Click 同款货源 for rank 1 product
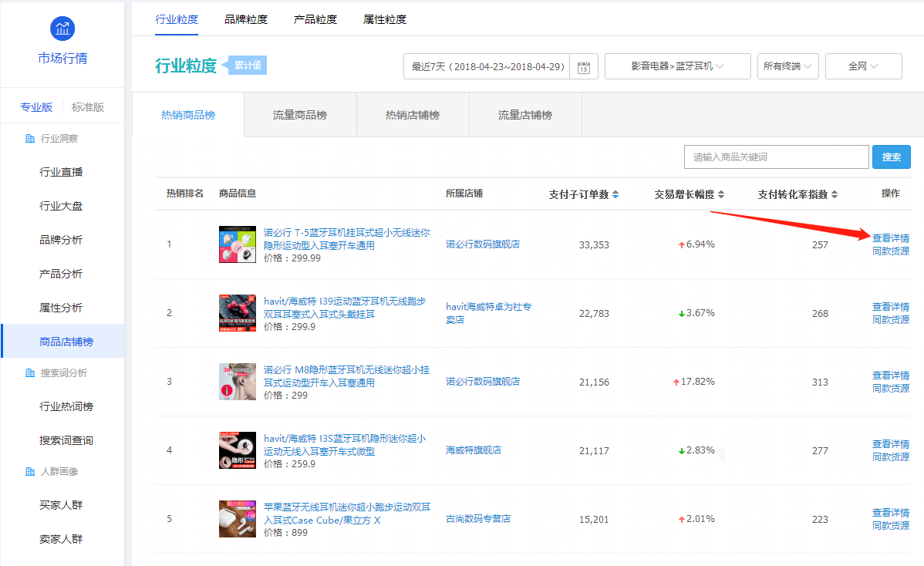The image size is (924, 566). [x=891, y=251]
